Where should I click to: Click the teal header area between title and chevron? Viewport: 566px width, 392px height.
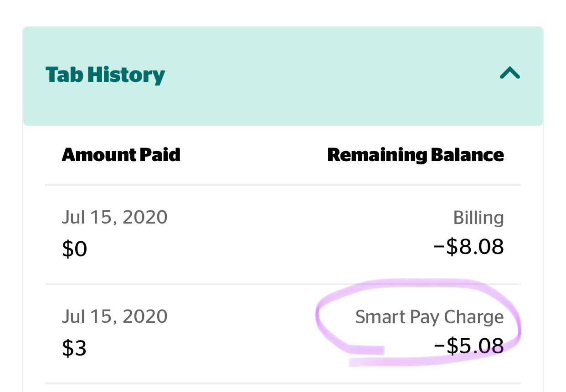332,74
